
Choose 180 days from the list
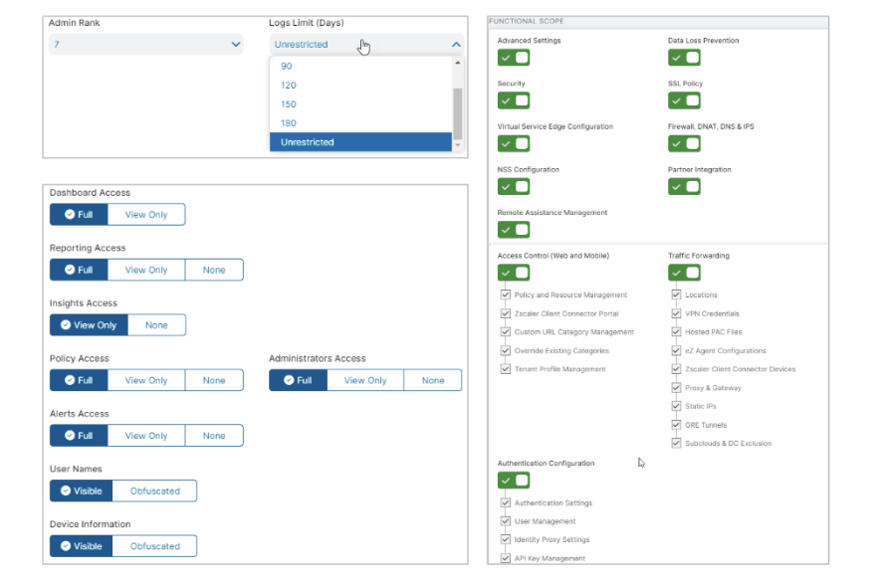tap(289, 123)
